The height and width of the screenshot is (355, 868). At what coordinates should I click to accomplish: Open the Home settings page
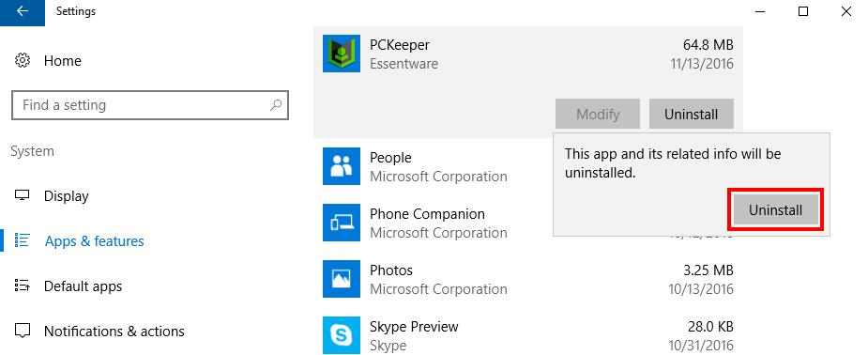click(x=63, y=61)
